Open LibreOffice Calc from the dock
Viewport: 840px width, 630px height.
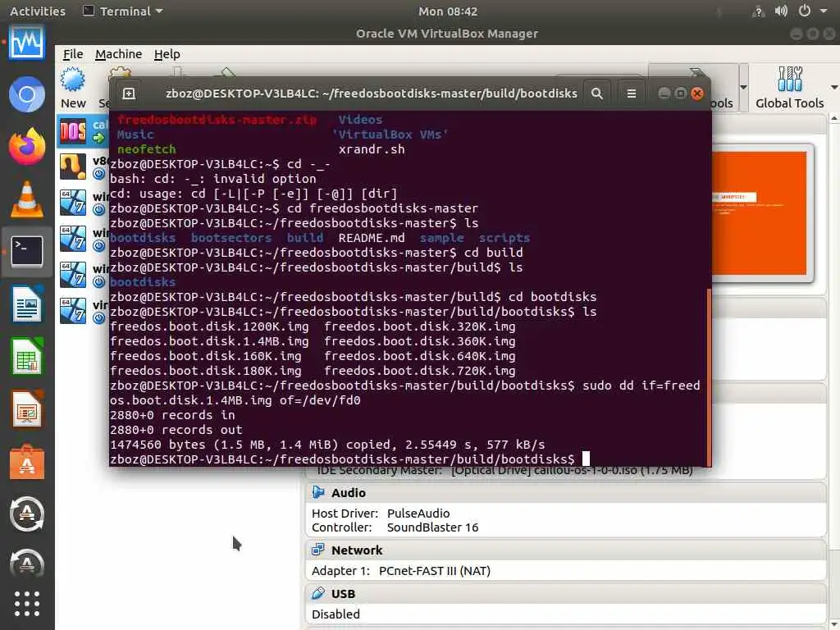click(27, 356)
